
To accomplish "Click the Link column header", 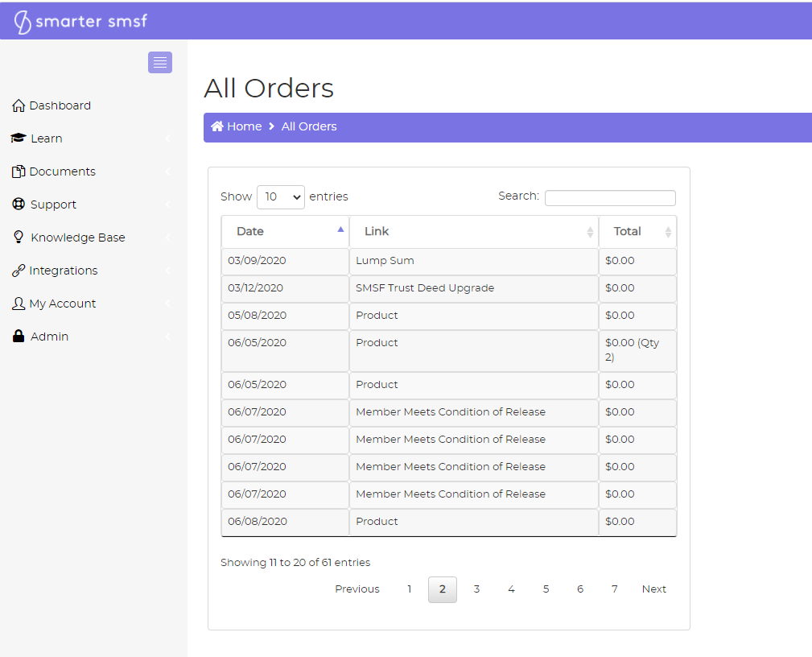I will click(x=474, y=232).
